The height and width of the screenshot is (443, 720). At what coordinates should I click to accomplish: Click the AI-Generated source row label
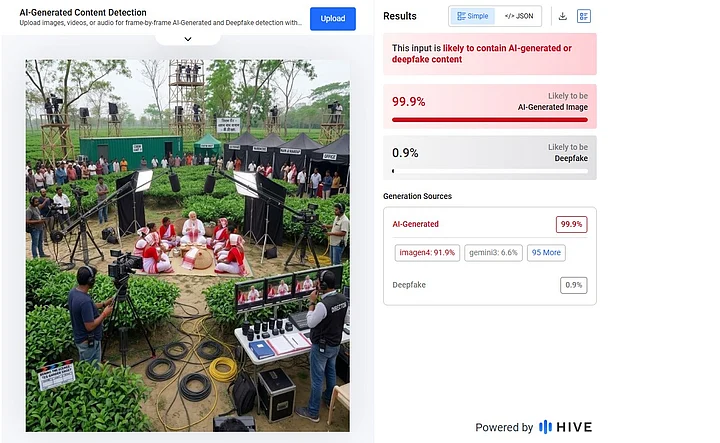tap(416, 224)
